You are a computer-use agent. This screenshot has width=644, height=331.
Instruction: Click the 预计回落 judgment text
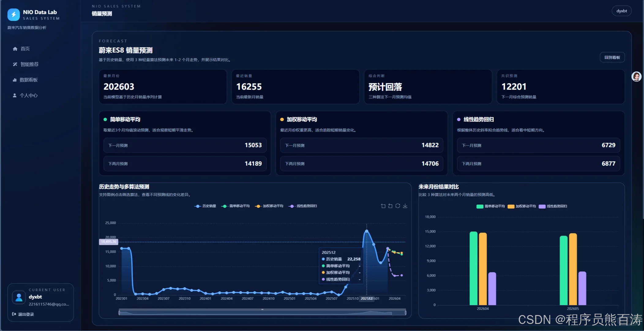click(x=385, y=87)
